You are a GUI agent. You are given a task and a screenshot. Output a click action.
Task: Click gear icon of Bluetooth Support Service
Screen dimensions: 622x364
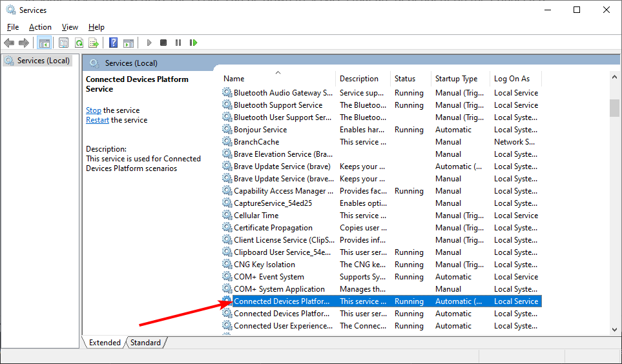tap(227, 105)
